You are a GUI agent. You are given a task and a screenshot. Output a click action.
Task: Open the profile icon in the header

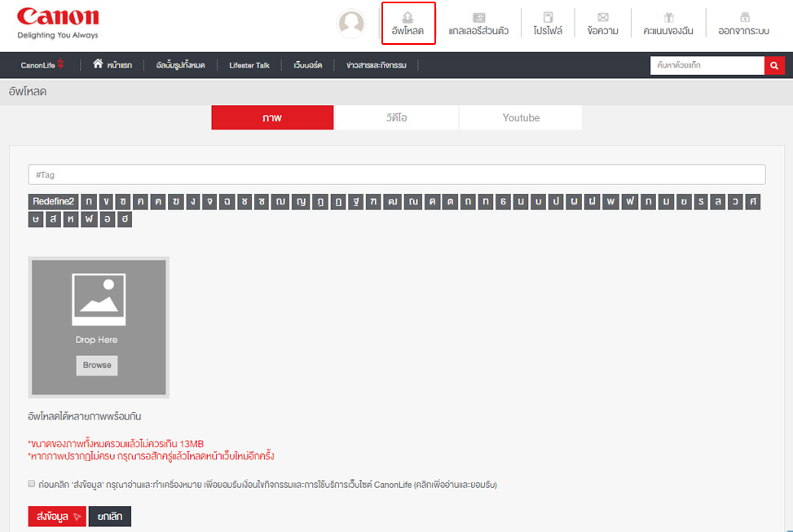click(548, 17)
